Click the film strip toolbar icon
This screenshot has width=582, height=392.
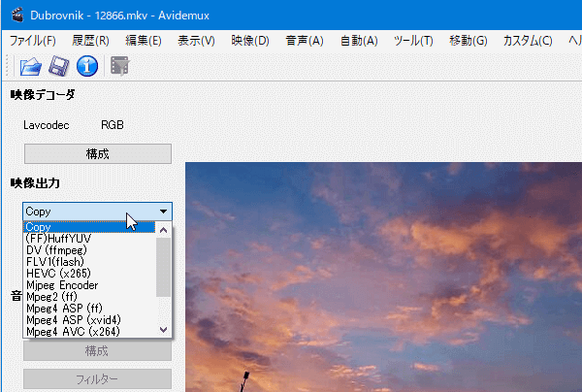coord(119,66)
